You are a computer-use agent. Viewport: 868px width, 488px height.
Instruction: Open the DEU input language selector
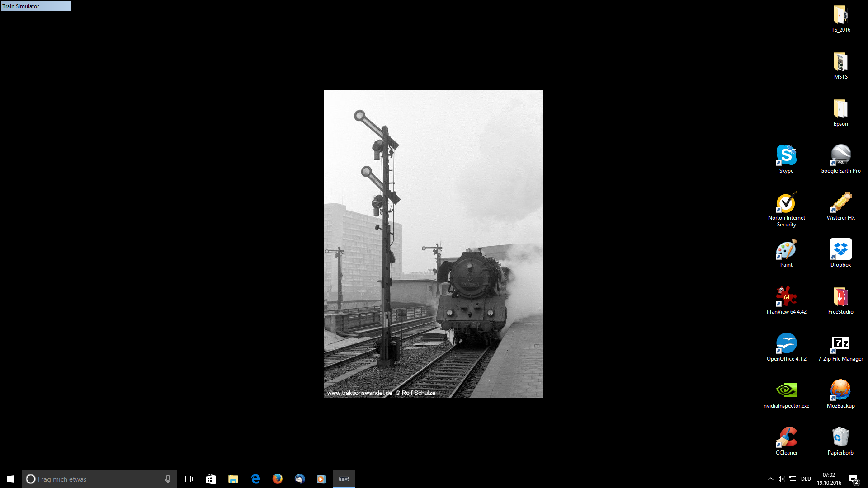tap(806, 479)
